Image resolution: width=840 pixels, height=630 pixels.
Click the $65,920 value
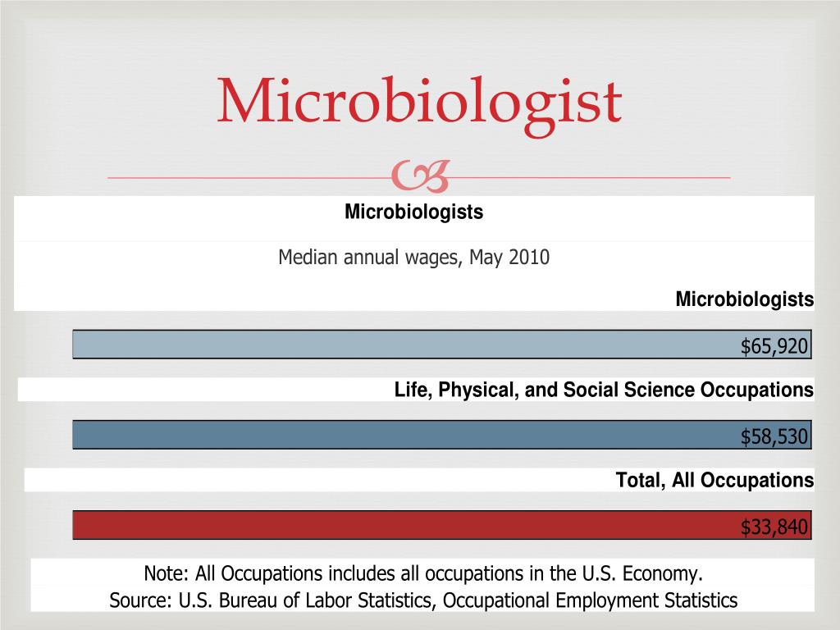774,346
